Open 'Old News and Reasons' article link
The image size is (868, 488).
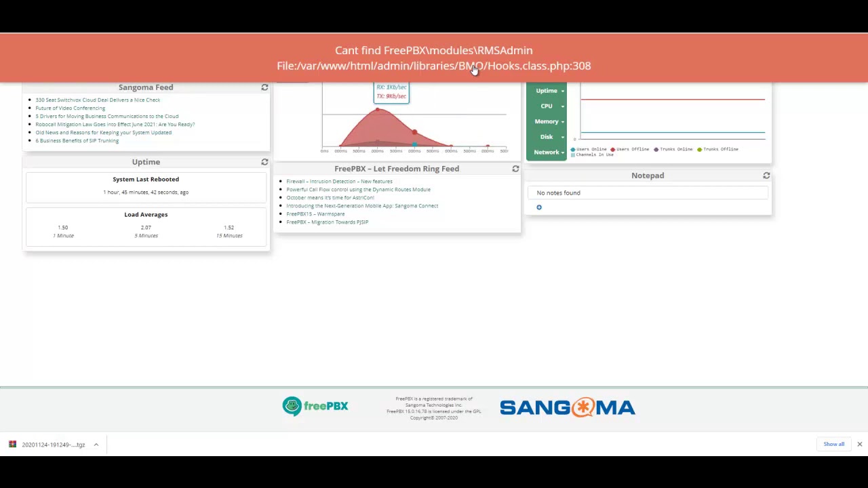click(103, 132)
